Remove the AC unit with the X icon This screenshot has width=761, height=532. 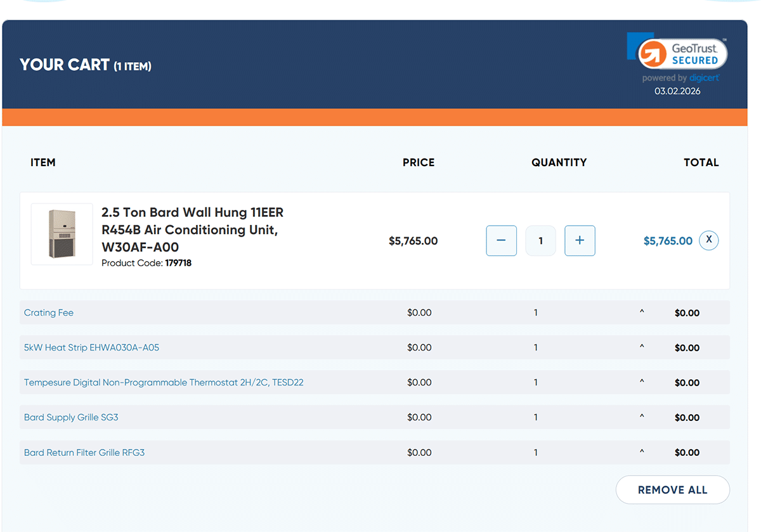pyautogui.click(x=708, y=240)
